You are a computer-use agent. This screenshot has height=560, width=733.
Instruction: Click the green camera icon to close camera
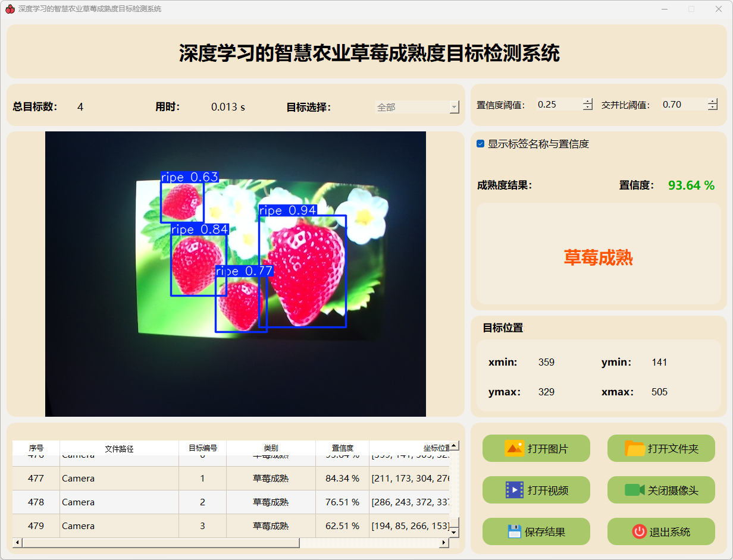[634, 490]
